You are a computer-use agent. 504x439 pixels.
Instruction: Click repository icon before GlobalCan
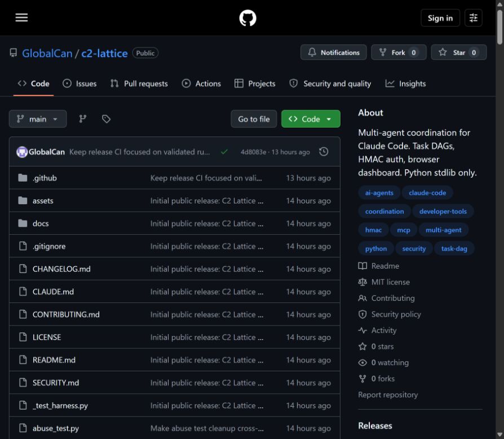coord(13,52)
